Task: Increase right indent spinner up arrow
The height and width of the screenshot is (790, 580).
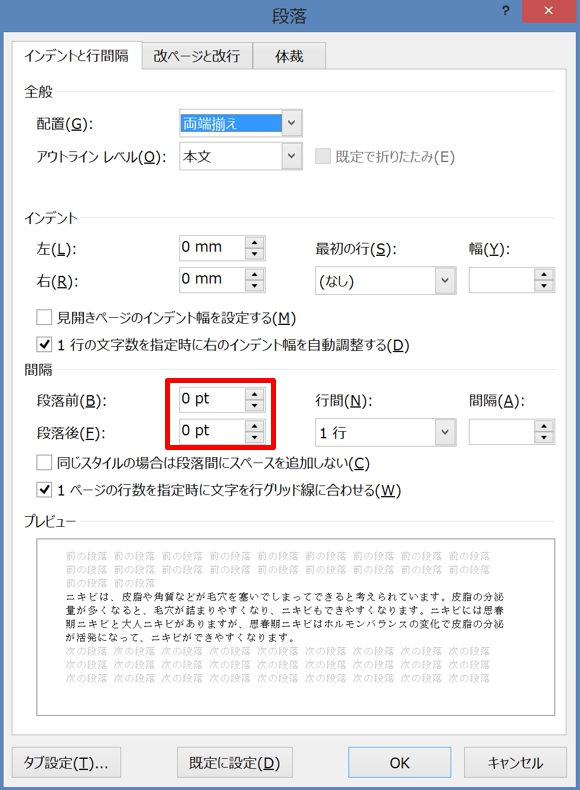Action: click(254, 274)
